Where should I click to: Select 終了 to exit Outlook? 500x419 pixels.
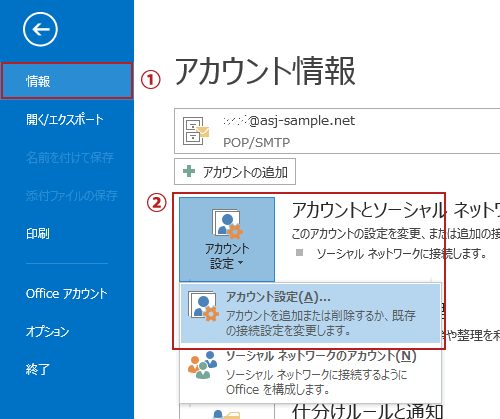pyautogui.click(x=38, y=369)
